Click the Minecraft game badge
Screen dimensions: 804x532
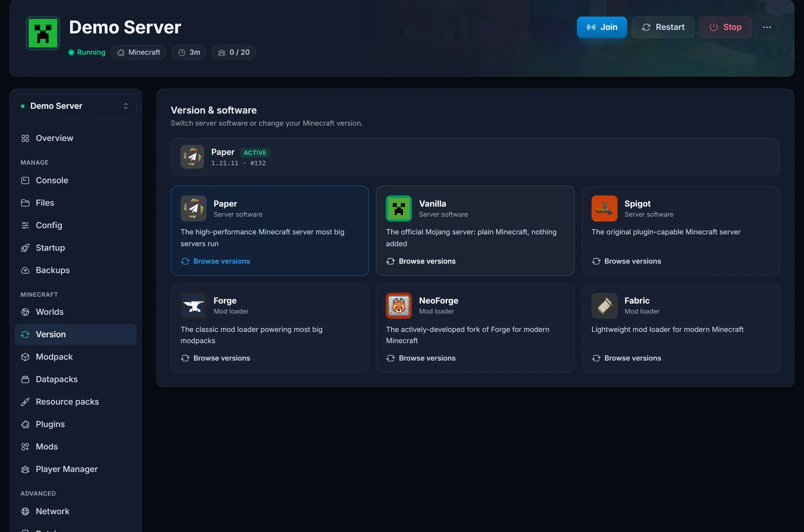pyautogui.click(x=139, y=52)
